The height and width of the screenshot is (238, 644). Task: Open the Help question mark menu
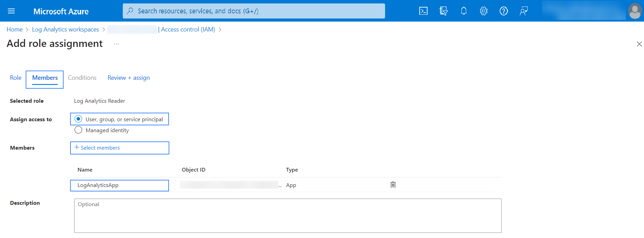tap(503, 11)
